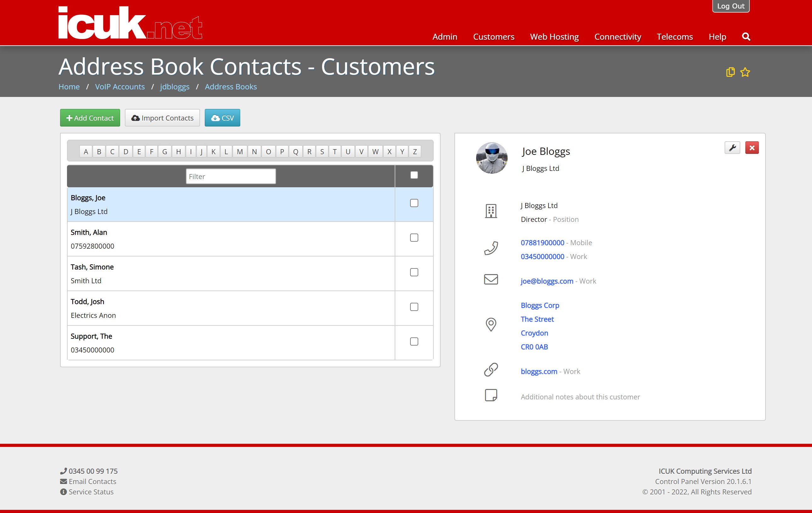The height and width of the screenshot is (513, 812).
Task: Open the Help menu
Action: tap(717, 37)
